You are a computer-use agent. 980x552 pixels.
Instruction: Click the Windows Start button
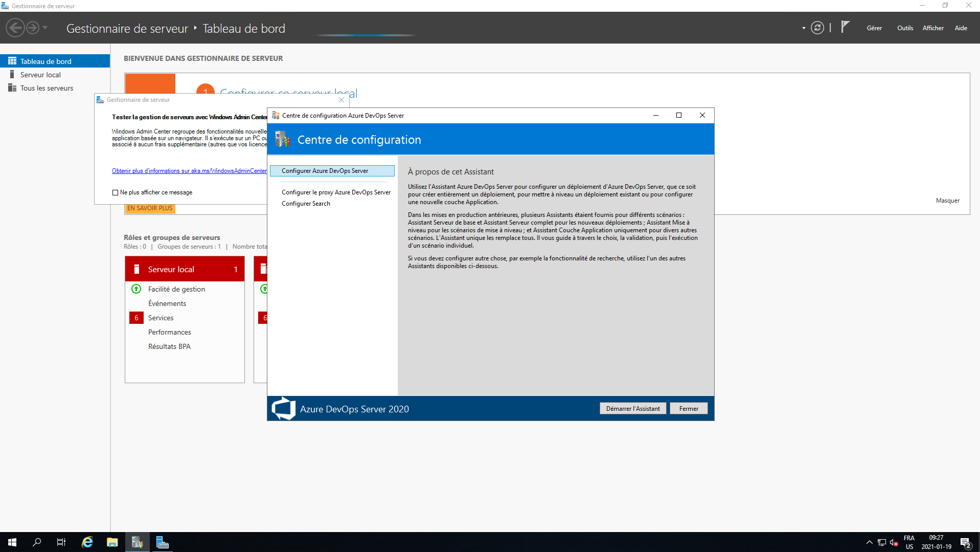click(12, 542)
